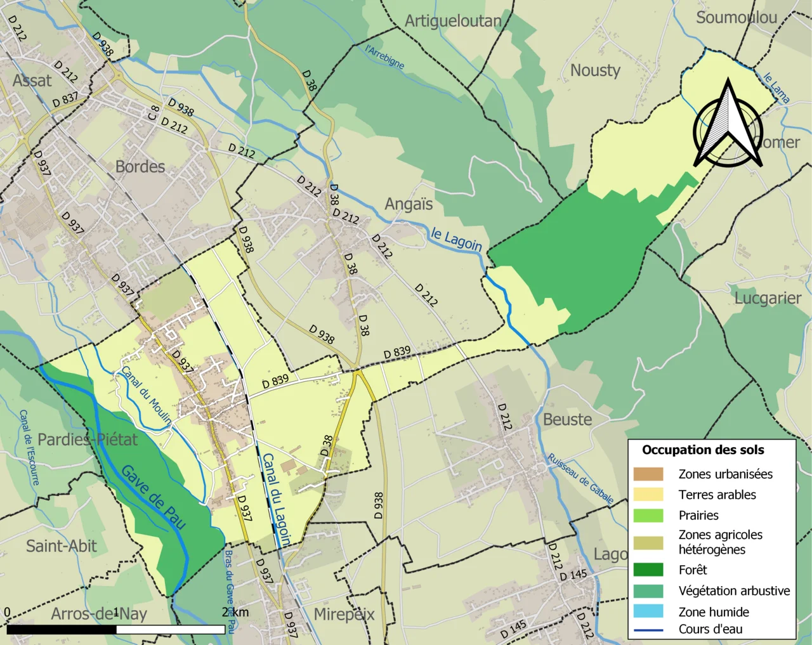Viewport: 812px width, 645px height.
Task: Click the Angaïs town label
Action: tap(409, 204)
